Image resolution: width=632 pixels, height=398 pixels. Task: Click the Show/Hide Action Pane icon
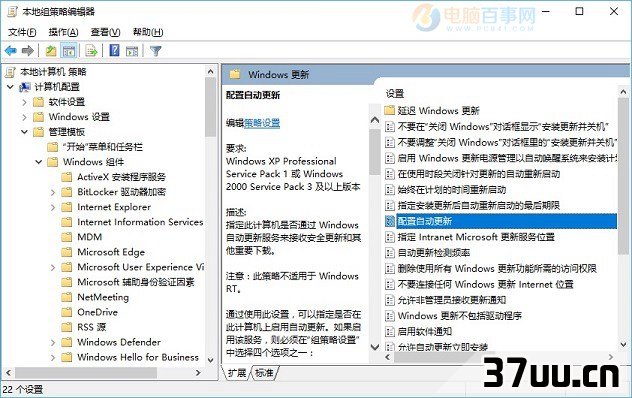[132, 51]
